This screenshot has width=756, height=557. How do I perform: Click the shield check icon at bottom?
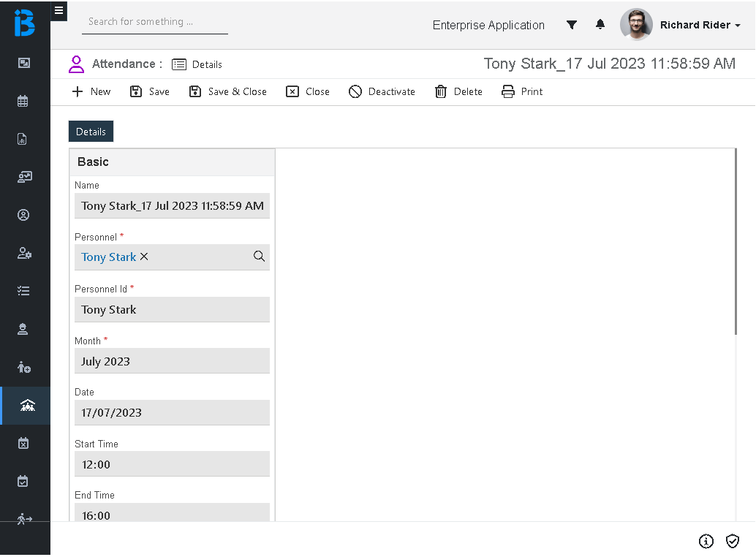pos(733,541)
